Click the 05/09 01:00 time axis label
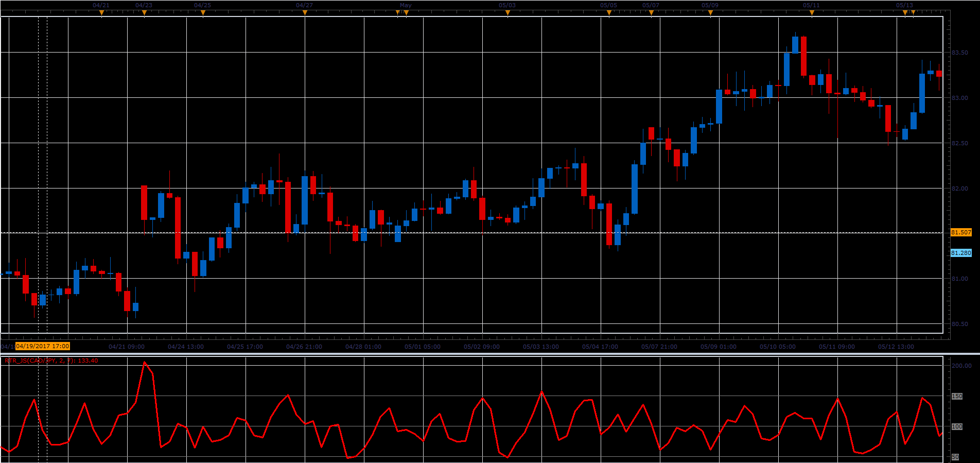980x463 pixels. coord(719,347)
